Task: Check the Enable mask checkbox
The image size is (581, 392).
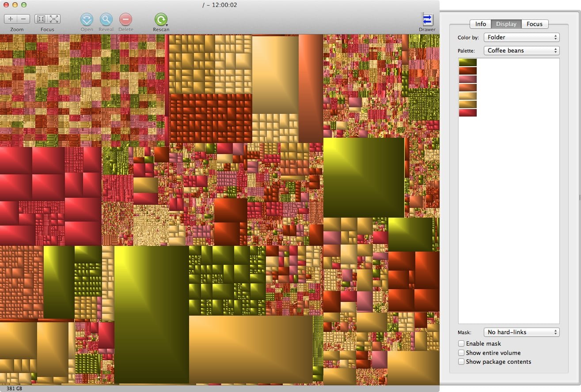Action: [461, 343]
